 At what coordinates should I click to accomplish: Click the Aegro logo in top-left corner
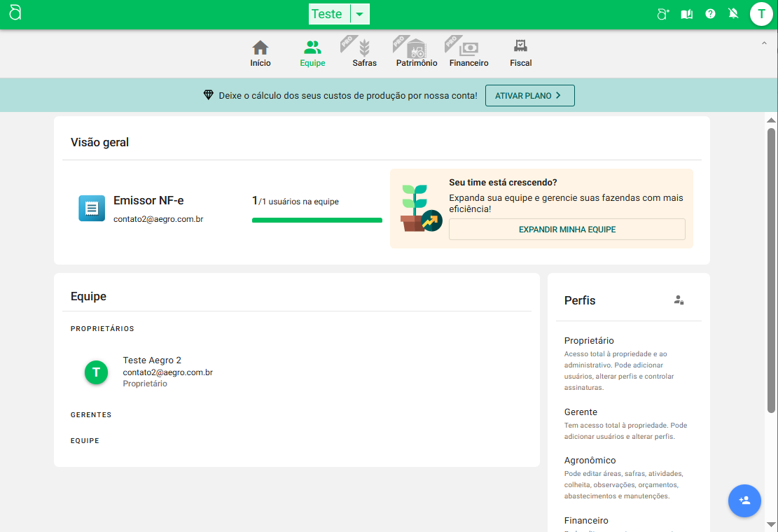[15, 13]
